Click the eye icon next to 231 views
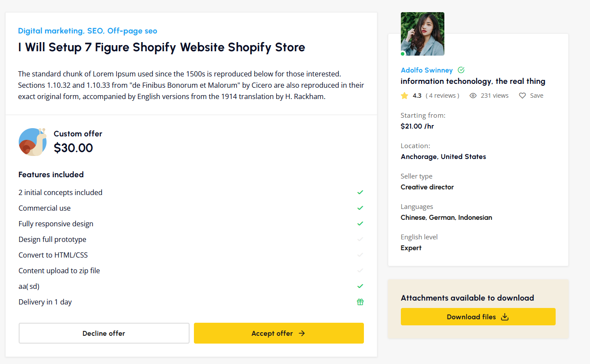 point(473,96)
